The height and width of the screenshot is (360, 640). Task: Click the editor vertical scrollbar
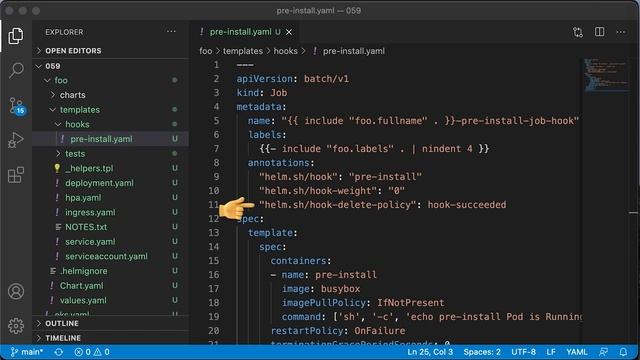tap(633, 200)
